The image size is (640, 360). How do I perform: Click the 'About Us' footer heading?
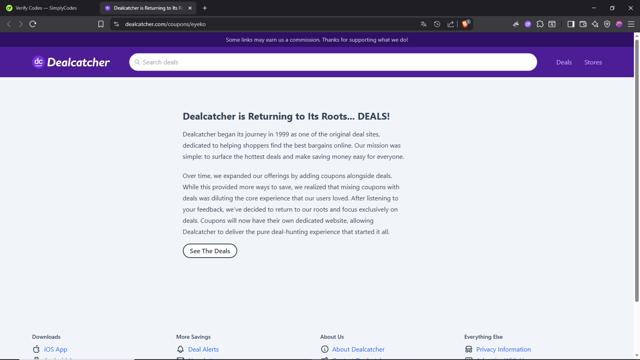click(x=332, y=337)
